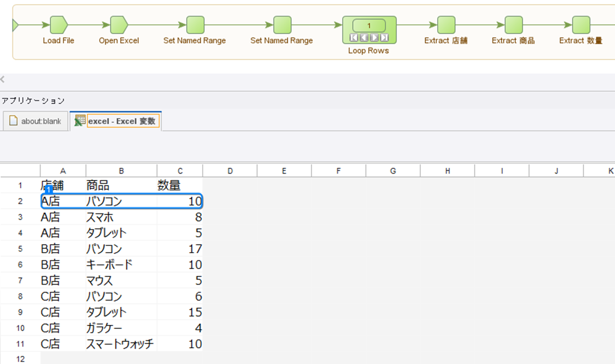Click the 数量 header cell

click(180, 186)
